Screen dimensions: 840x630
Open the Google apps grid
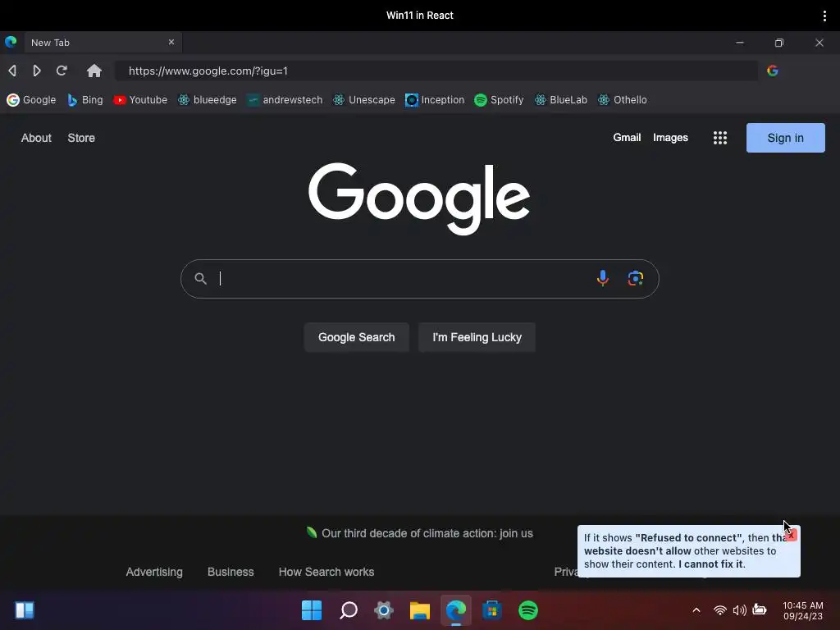point(720,138)
